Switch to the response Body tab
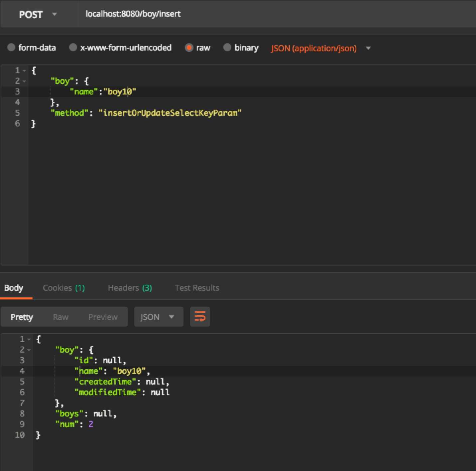The height and width of the screenshot is (471, 476). pyautogui.click(x=14, y=288)
